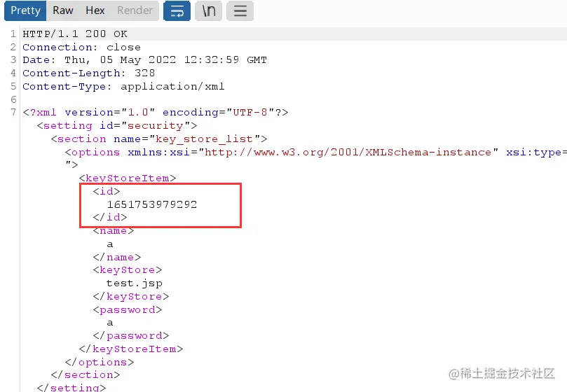Click the id value 1651753979292
The height and width of the screenshot is (392, 567).
pos(152,204)
